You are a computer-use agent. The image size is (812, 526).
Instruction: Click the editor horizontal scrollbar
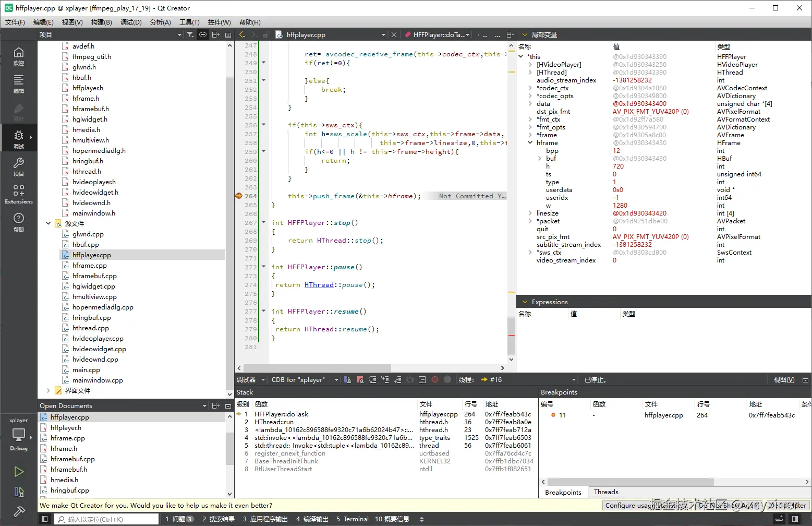tap(317, 368)
